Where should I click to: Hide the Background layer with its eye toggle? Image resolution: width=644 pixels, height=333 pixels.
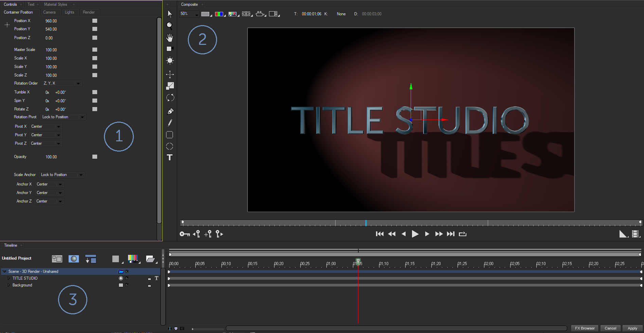coord(127,285)
